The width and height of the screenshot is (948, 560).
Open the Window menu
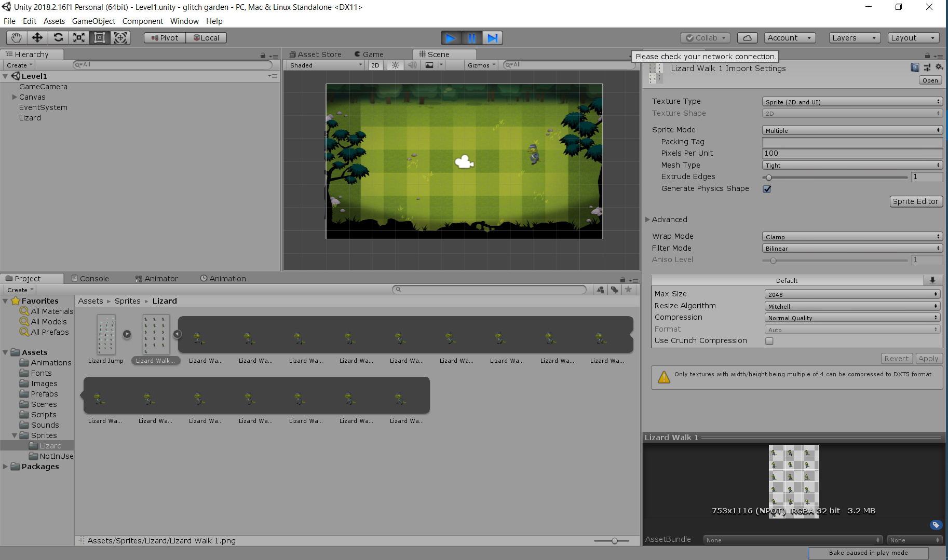184,21
